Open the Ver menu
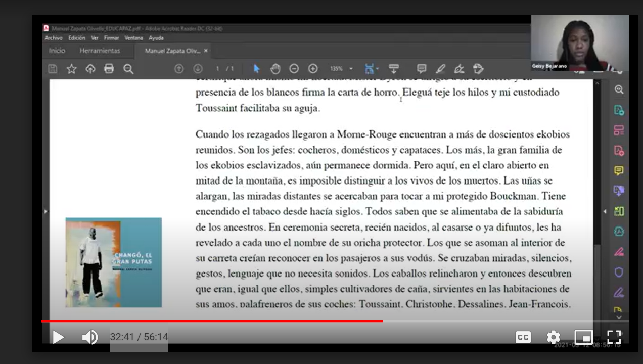This screenshot has width=643, height=364. (x=95, y=38)
